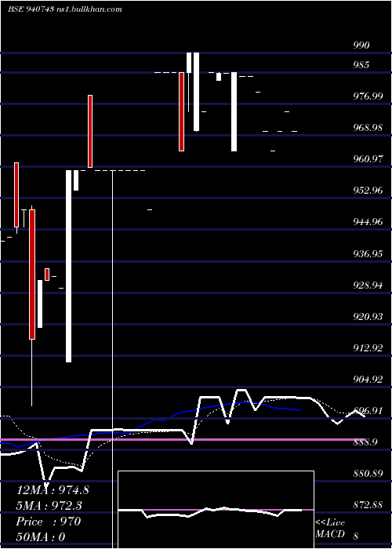Click the 5MA : 972.3 readout

pyautogui.click(x=49, y=506)
